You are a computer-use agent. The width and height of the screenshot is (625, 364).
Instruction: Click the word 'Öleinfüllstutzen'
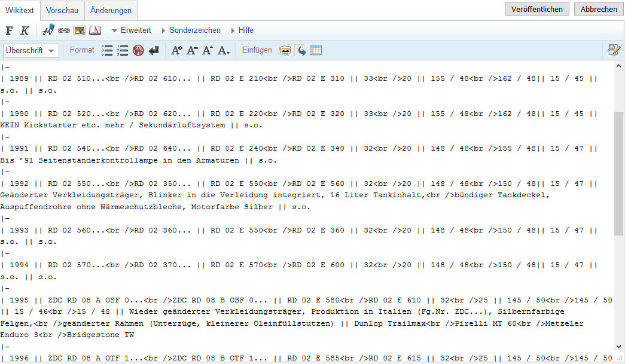[x=292, y=323]
